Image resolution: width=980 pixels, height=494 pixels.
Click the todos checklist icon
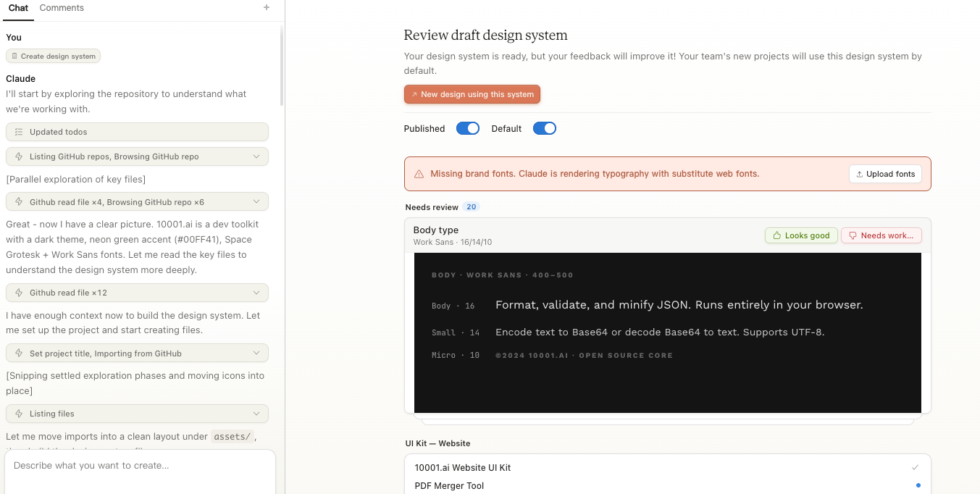pyautogui.click(x=19, y=132)
